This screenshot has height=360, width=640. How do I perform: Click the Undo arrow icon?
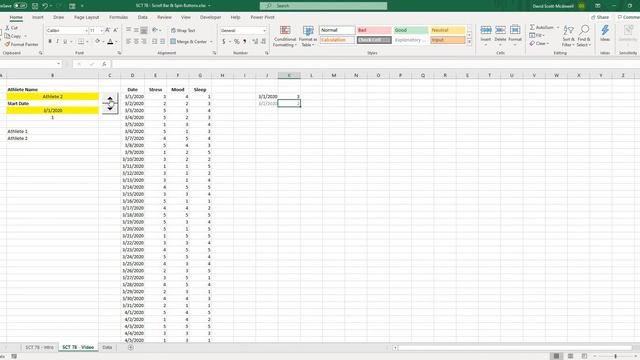point(45,6)
